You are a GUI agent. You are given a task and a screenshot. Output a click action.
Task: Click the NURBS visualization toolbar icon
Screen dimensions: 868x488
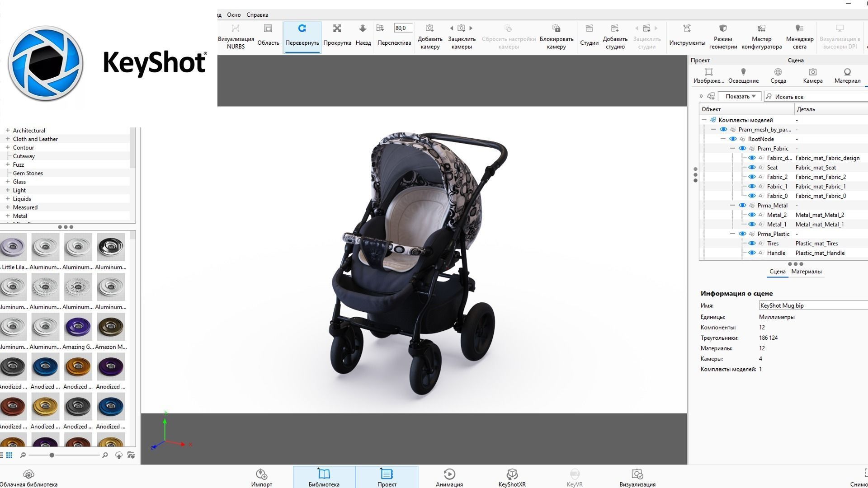pyautogui.click(x=235, y=29)
